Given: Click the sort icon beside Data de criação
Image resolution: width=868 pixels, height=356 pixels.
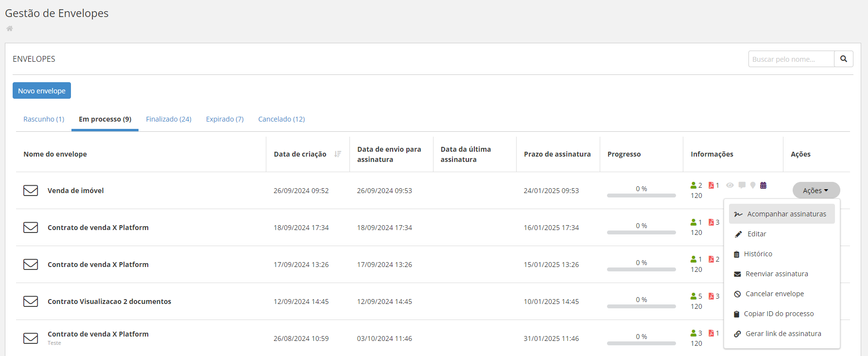Looking at the screenshot, I should (x=338, y=154).
